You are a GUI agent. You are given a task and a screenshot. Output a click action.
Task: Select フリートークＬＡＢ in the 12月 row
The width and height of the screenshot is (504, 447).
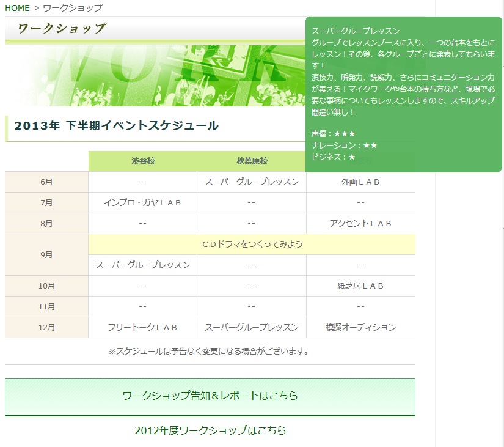(x=142, y=328)
